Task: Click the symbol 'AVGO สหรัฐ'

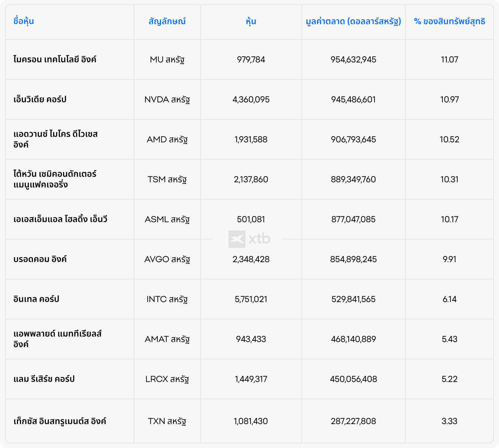Action: click(167, 259)
